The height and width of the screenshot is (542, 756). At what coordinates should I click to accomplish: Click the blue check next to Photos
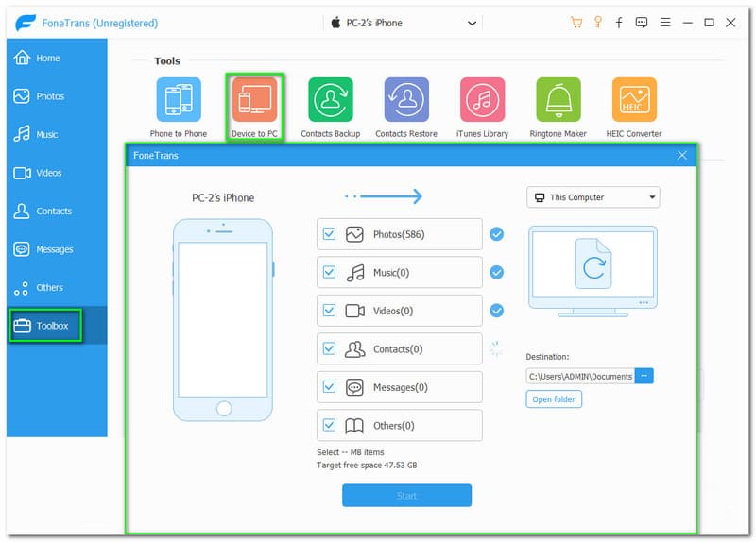[x=497, y=234]
